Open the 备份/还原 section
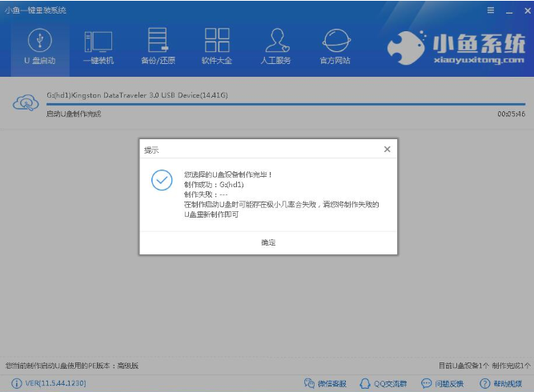This screenshot has height=392, width=534. click(x=158, y=46)
